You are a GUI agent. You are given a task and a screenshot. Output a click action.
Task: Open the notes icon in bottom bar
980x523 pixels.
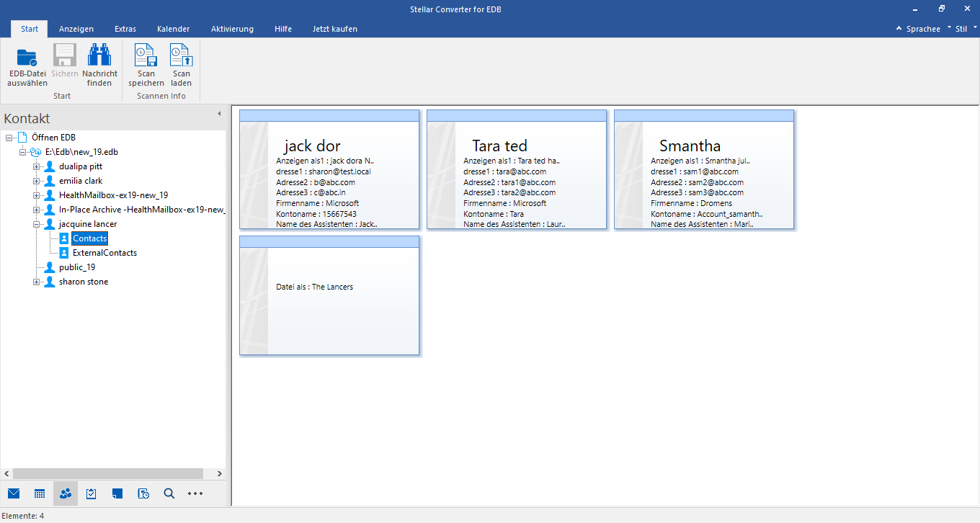(x=117, y=493)
